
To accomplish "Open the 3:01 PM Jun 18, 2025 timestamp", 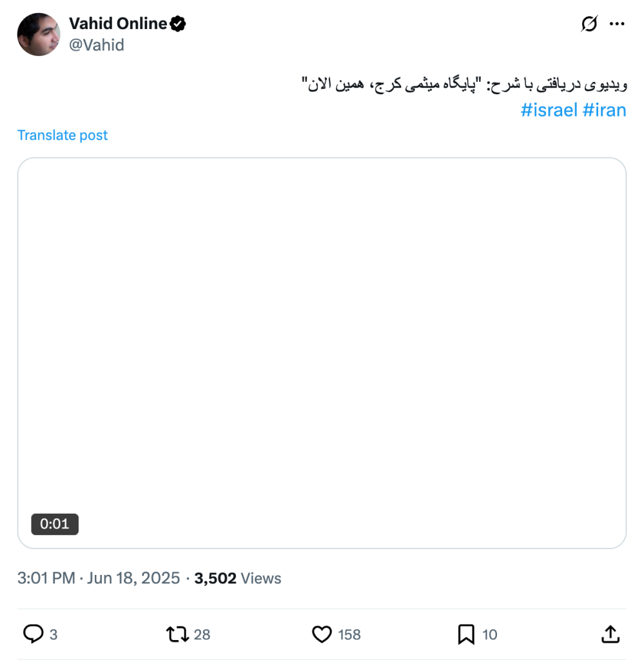I will pos(99,578).
